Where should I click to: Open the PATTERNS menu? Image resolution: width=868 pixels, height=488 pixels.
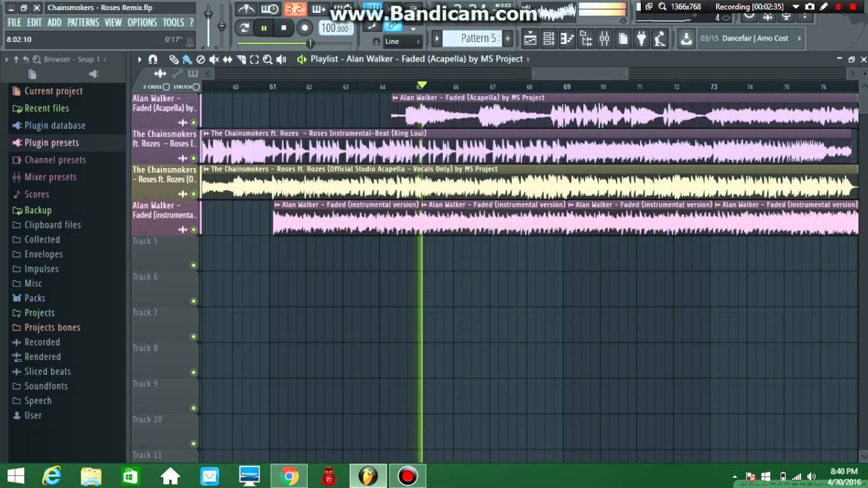pos(83,22)
